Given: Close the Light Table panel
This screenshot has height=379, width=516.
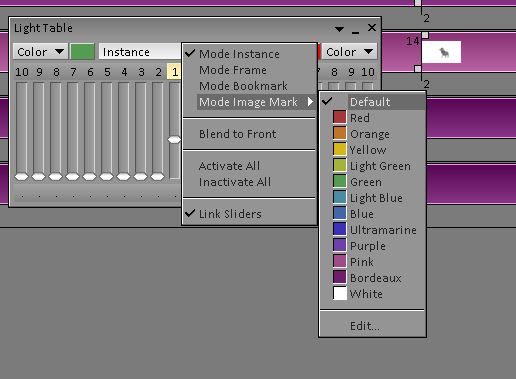Looking at the screenshot, I should (x=372, y=28).
